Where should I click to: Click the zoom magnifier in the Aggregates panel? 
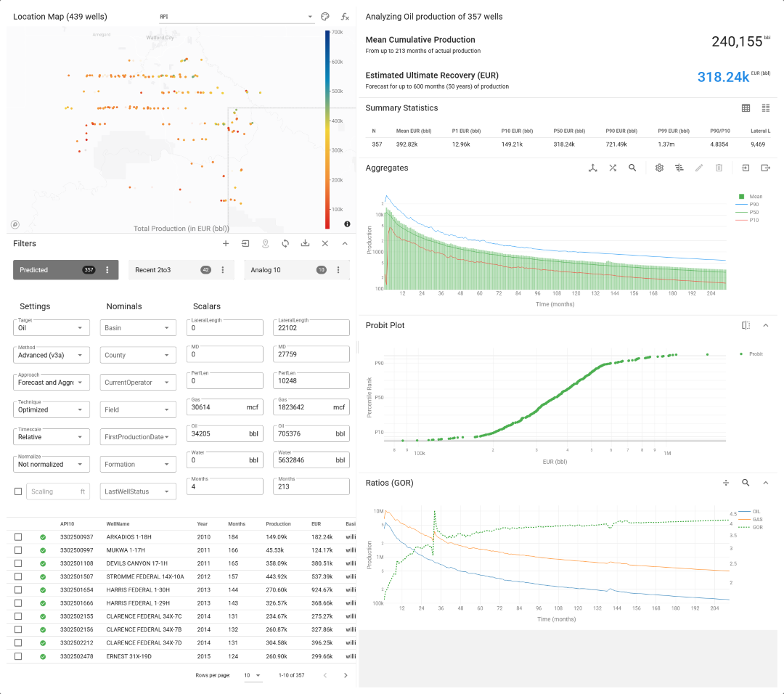(632, 168)
